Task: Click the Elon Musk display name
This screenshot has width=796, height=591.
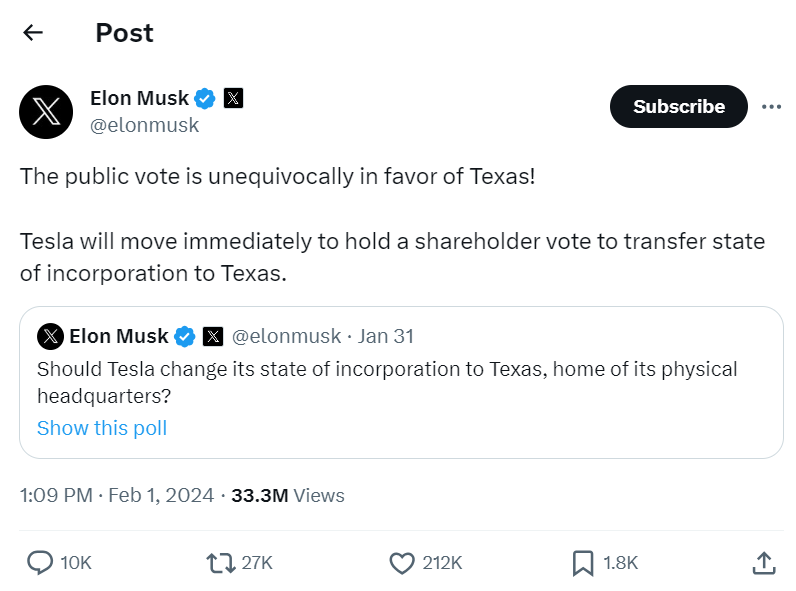Action: click(x=139, y=98)
